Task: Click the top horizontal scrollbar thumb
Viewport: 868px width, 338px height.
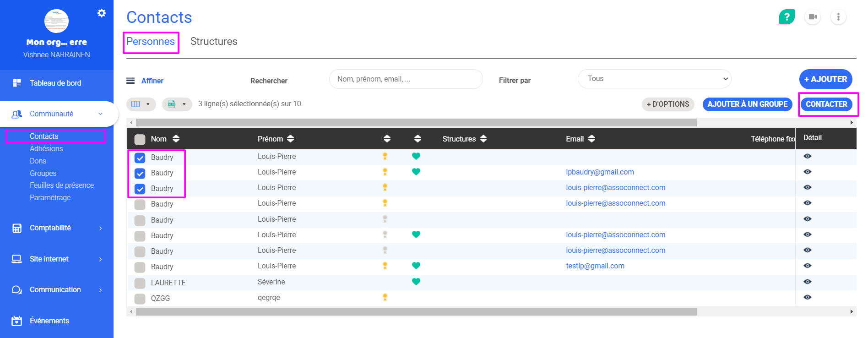Action: click(x=416, y=122)
